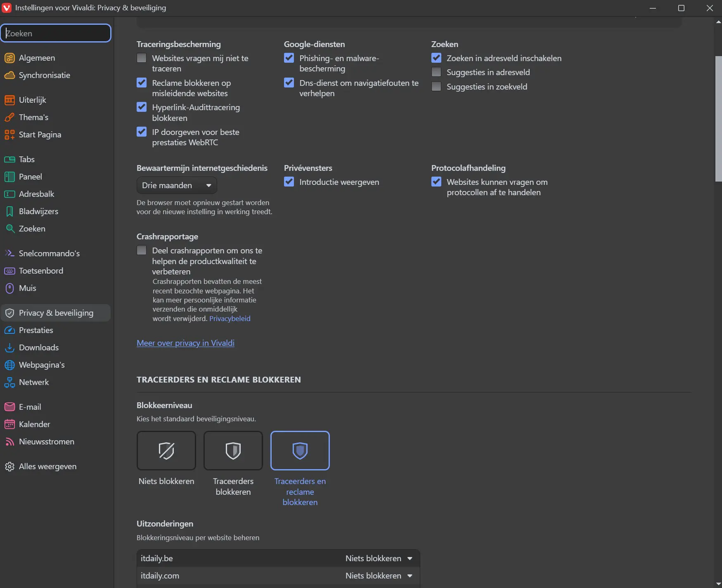Image resolution: width=722 pixels, height=588 pixels.
Task: Open Meer over privacy in Vivaldi link
Action: tap(185, 343)
